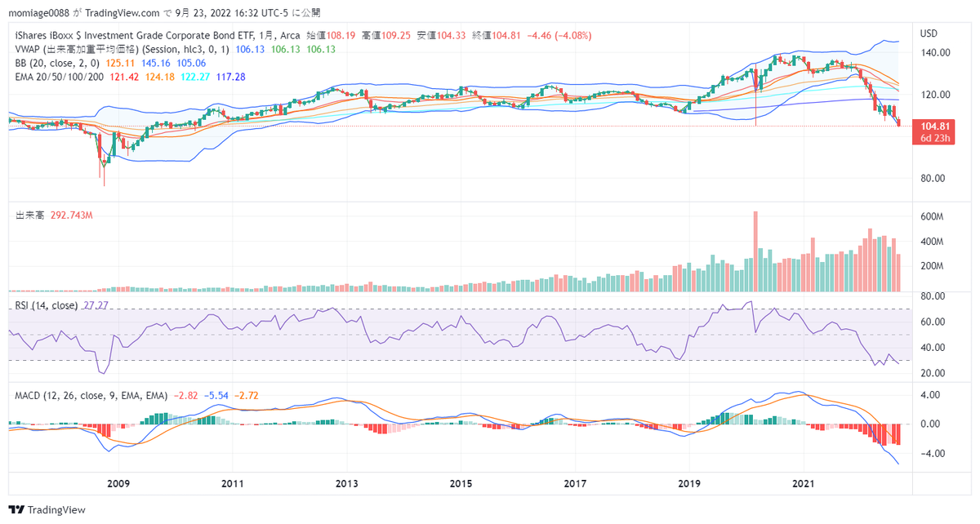Open the RSI (14, close) indicator legend
This screenshot has height=524, width=980.
[47, 305]
